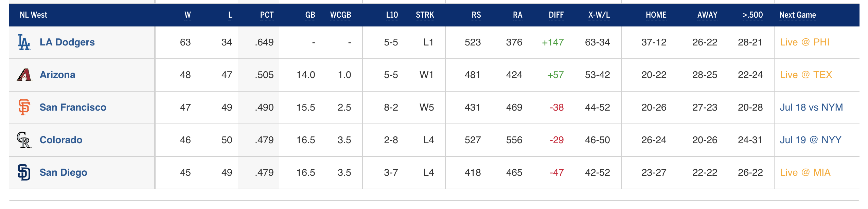Sort by the DIFF column header
This screenshot has width=868, height=209.
pyautogui.click(x=556, y=15)
